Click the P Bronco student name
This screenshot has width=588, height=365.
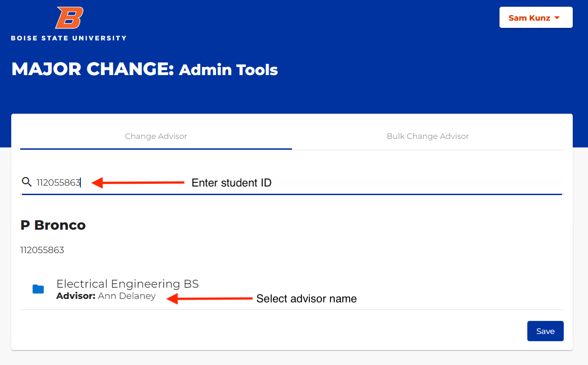tap(53, 225)
